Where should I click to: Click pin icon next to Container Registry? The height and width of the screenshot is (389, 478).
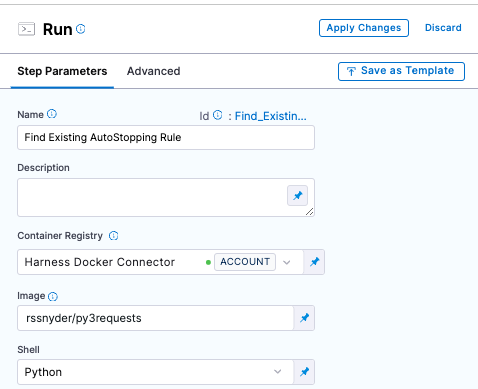pos(314,262)
